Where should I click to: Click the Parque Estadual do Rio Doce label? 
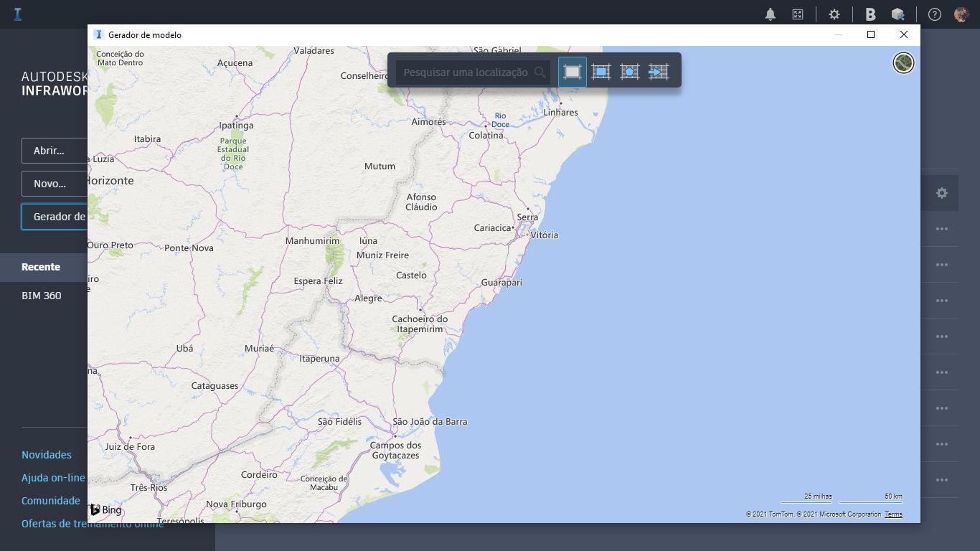tap(233, 154)
